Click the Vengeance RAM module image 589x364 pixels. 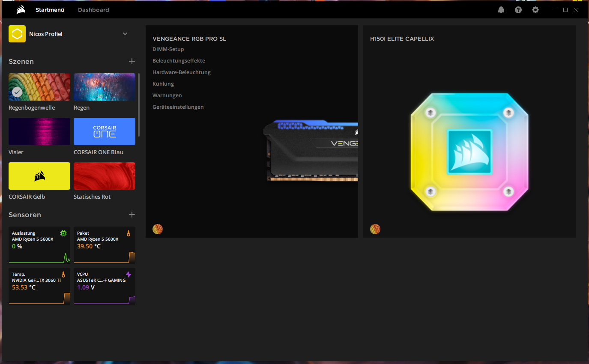pyautogui.click(x=311, y=150)
